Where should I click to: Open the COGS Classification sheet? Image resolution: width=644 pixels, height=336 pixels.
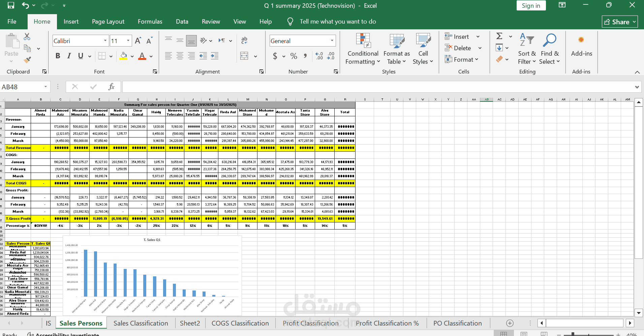[x=240, y=323]
